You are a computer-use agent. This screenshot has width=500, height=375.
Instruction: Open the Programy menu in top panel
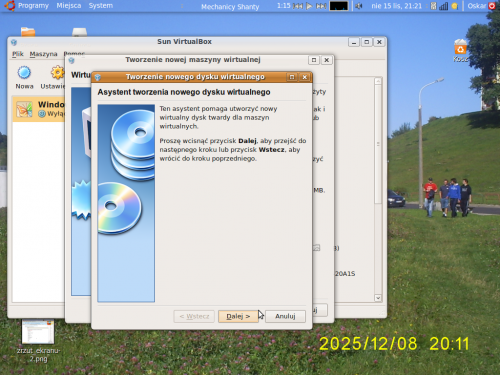(x=33, y=6)
